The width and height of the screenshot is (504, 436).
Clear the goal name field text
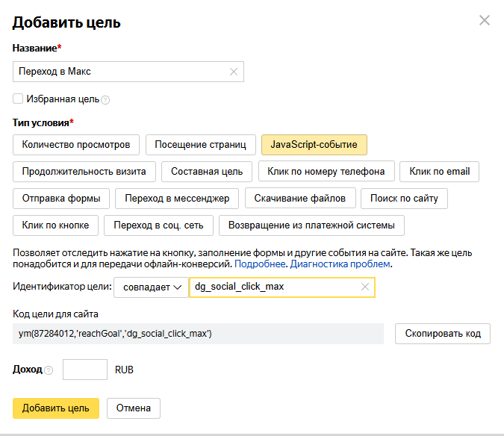tap(234, 72)
